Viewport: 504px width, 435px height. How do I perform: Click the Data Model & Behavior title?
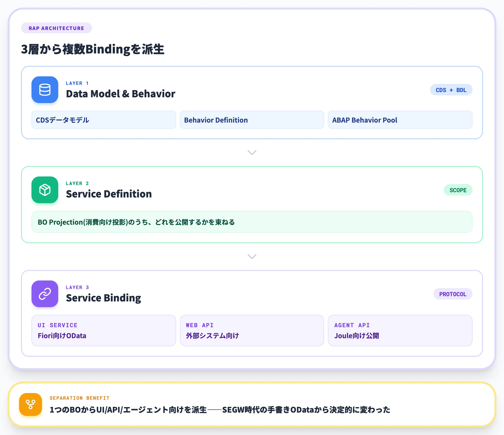pos(121,94)
